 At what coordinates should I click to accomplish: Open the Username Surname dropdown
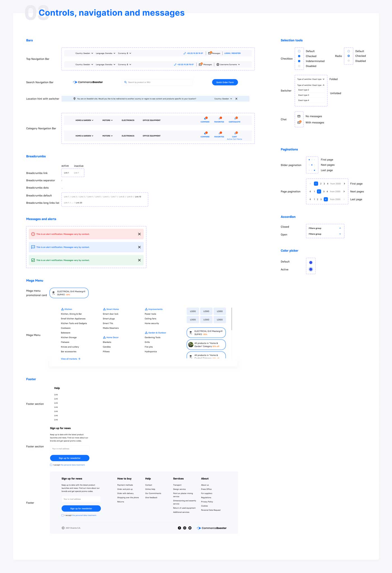[x=228, y=64]
